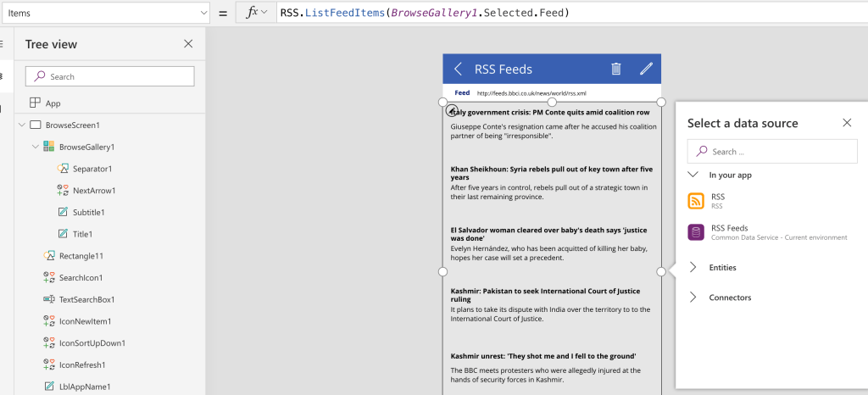This screenshot has width=868, height=395.
Task: Click the IconRefresh1 icon glyph
Action: point(48,364)
